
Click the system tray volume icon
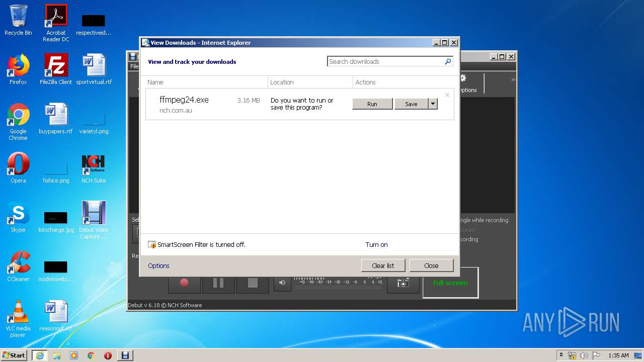(584, 355)
